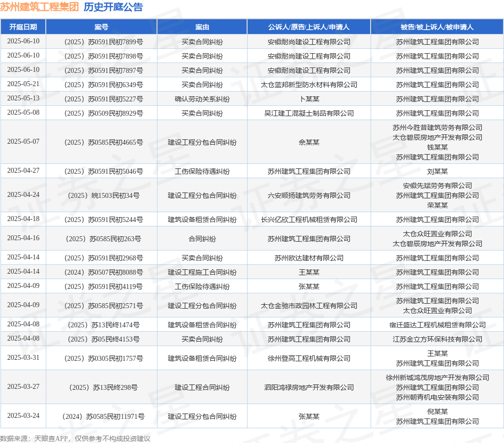
Task: Click plaintiff 太仓蓝邦新型防水材料有限公司
Action: [x=309, y=85]
